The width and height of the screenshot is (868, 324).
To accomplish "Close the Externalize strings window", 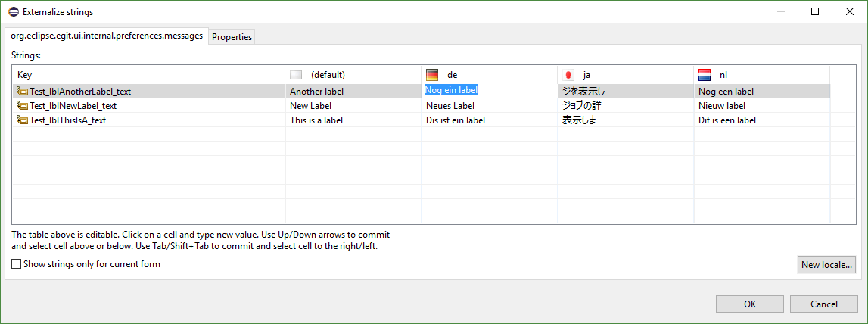I will coord(848,11).
